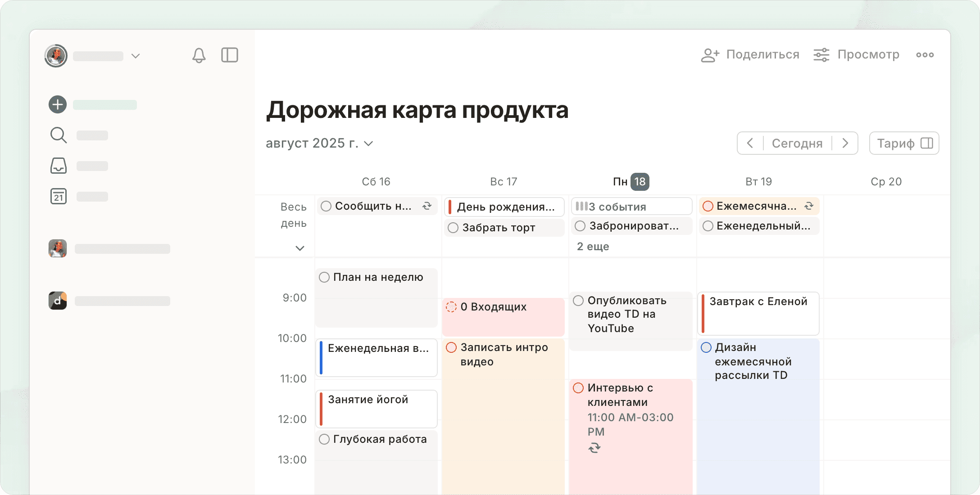
Task: Expand account menu chevron beside avatar
Action: (x=136, y=56)
